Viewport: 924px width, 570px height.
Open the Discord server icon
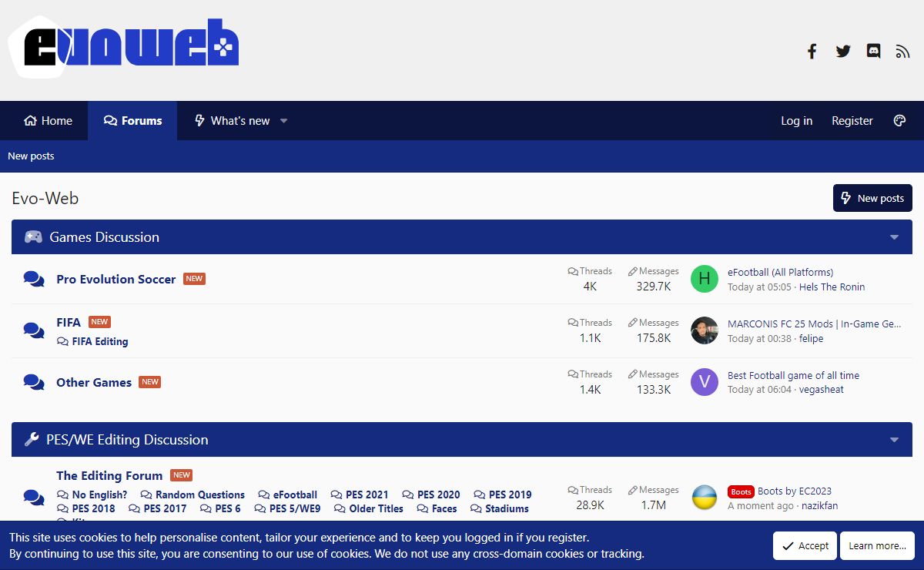873,52
